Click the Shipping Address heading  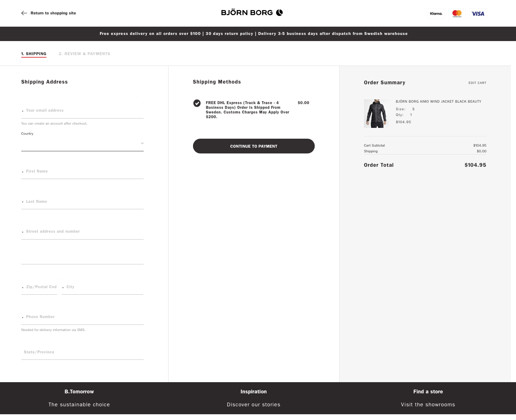(x=44, y=82)
